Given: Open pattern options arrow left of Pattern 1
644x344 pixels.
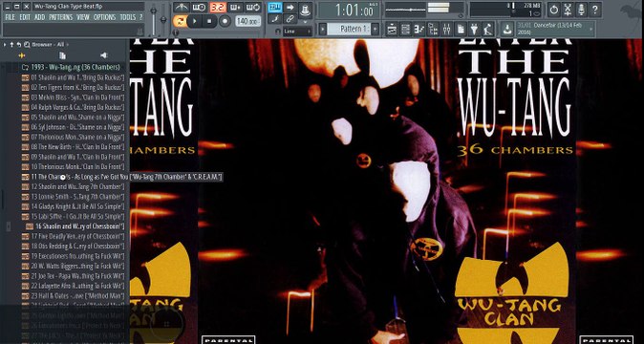Looking at the screenshot, I should (323, 29).
